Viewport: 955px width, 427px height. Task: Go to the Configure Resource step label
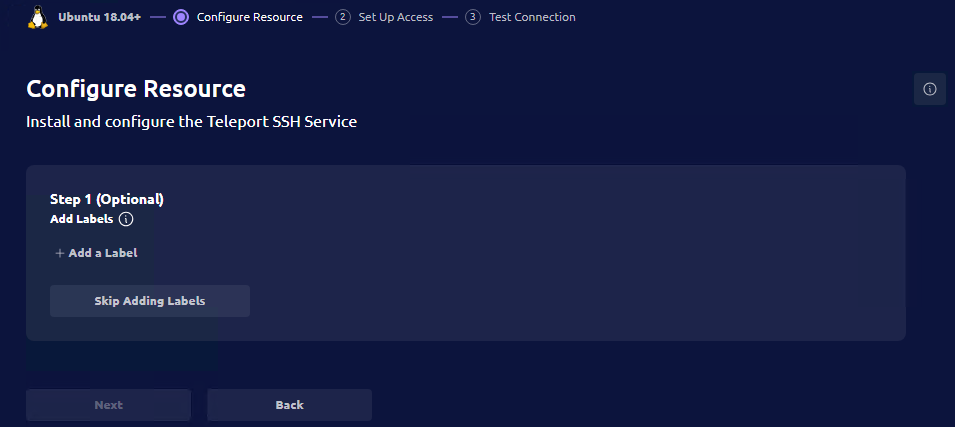[249, 17]
